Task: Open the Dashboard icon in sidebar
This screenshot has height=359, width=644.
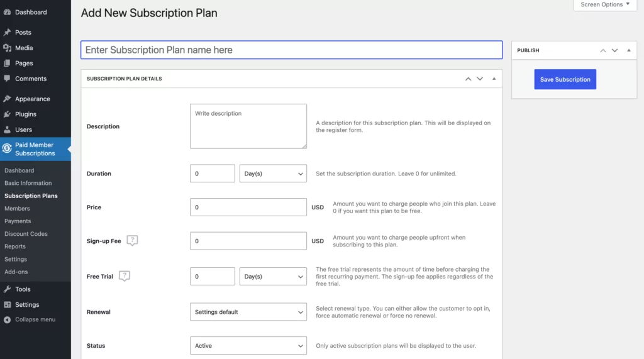Action: 7,13
